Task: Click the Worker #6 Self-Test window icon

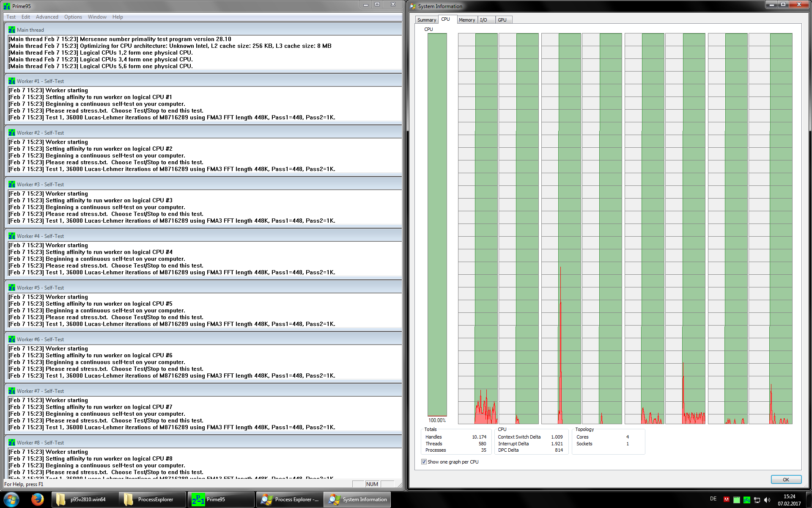Action: tap(11, 340)
